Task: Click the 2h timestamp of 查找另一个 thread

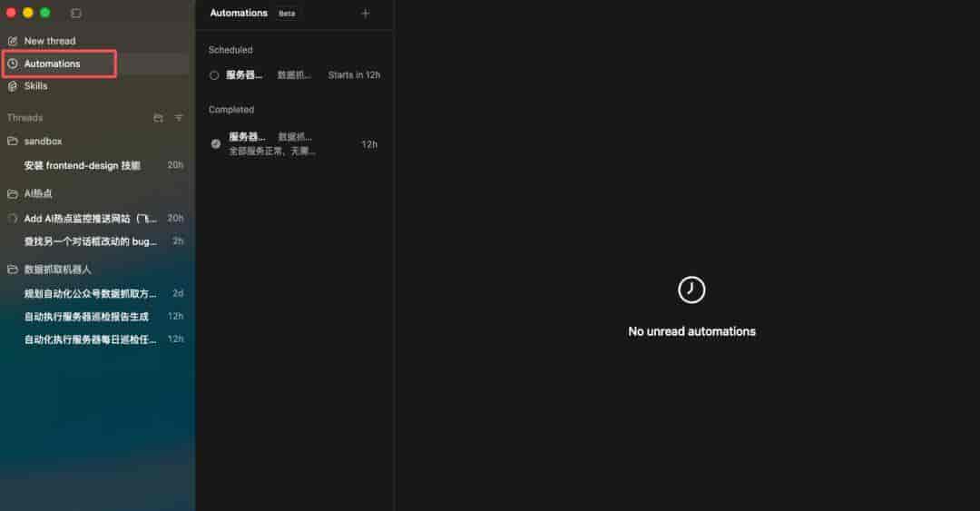Action: click(178, 241)
